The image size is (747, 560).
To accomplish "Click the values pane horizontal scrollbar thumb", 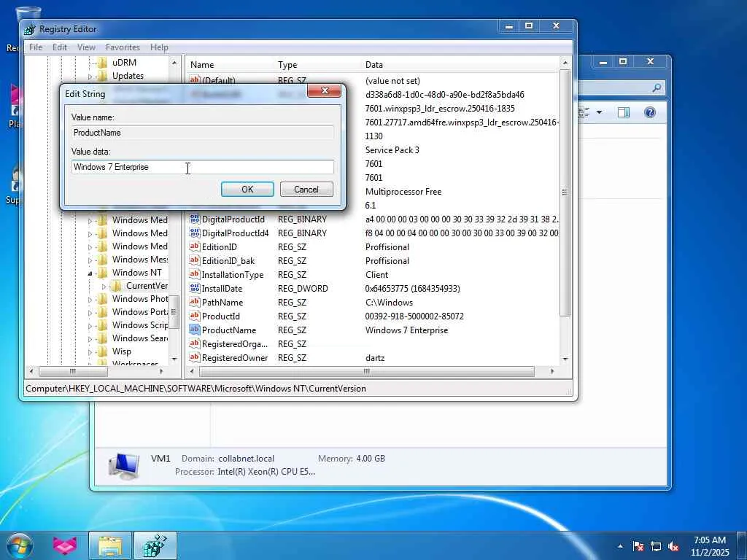I will tap(367, 371).
